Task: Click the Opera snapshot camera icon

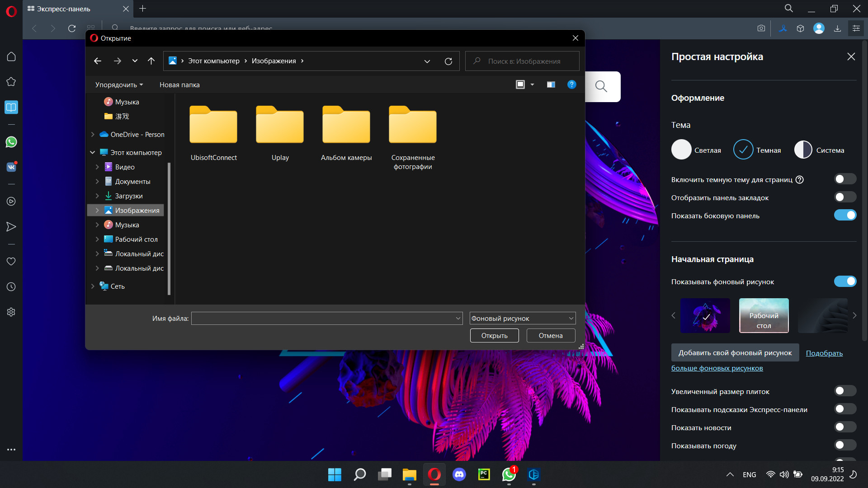Action: click(761, 28)
